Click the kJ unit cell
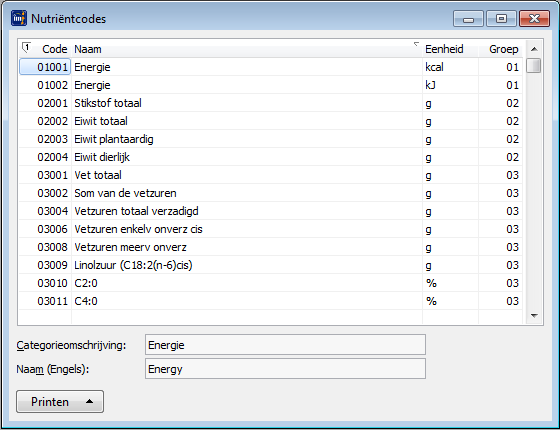Viewport: 560px width, 430px height. [x=450, y=85]
